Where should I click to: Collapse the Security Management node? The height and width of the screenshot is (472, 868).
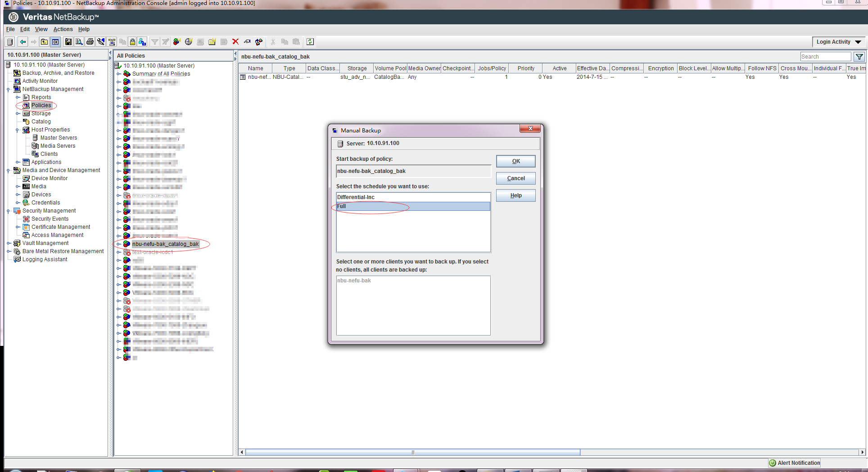pyautogui.click(x=9, y=211)
